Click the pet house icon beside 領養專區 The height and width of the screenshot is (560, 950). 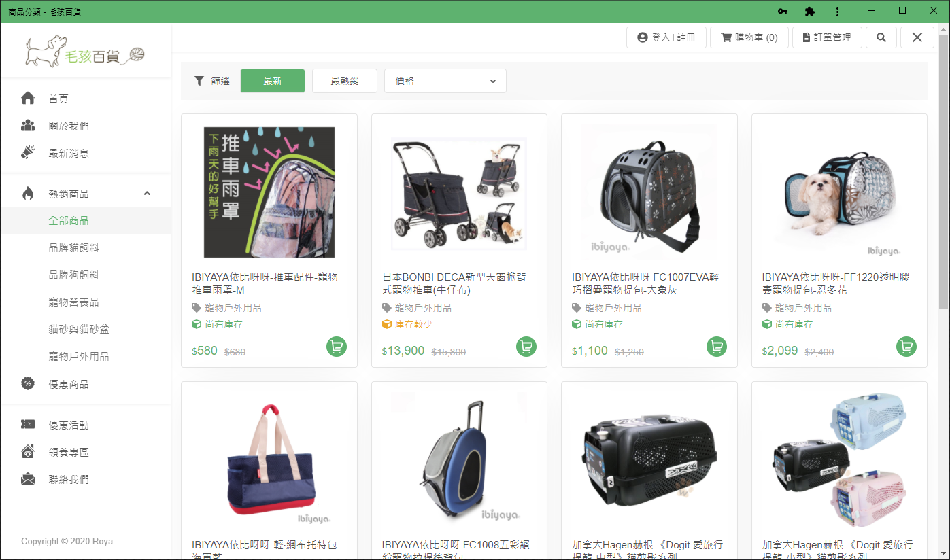point(28,452)
